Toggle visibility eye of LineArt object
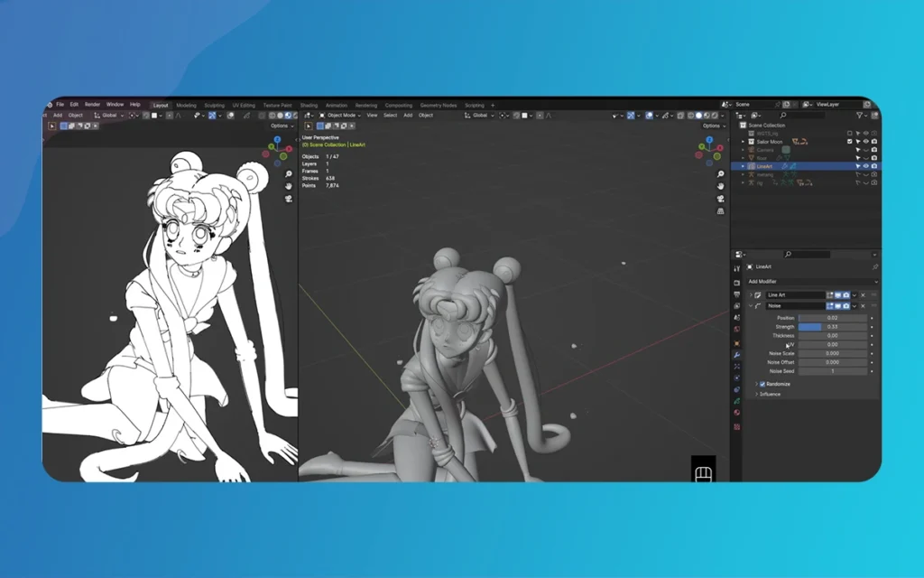This screenshot has height=578, width=924. click(865, 166)
